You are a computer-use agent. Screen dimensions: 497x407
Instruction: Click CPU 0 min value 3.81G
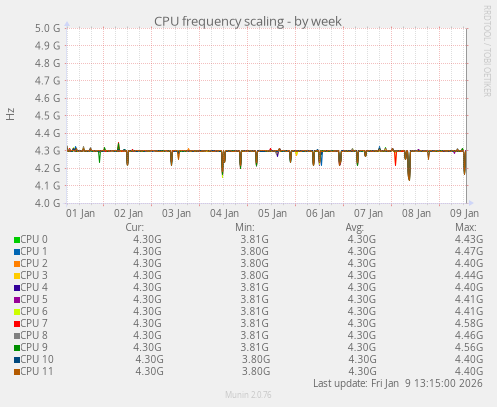tap(255, 239)
